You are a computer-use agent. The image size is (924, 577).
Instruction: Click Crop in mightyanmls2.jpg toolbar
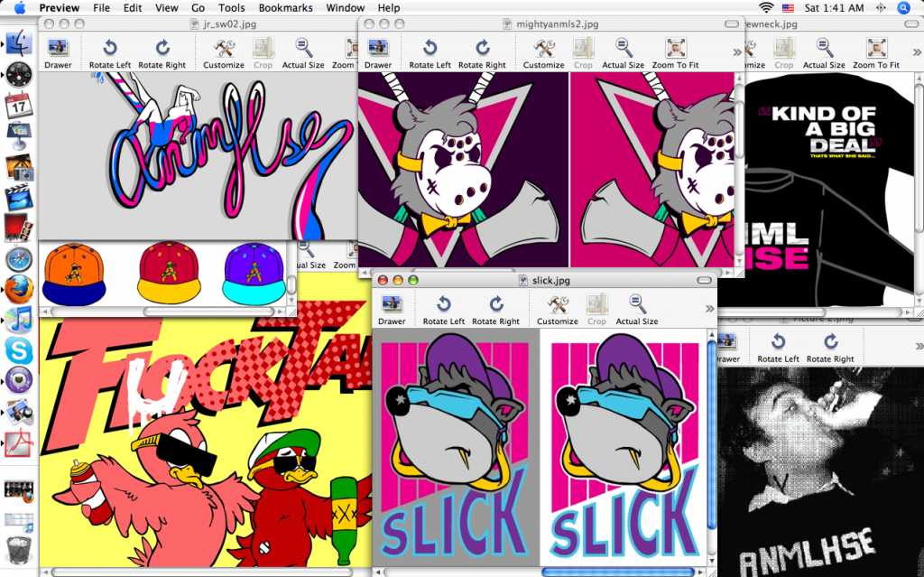[x=583, y=53]
